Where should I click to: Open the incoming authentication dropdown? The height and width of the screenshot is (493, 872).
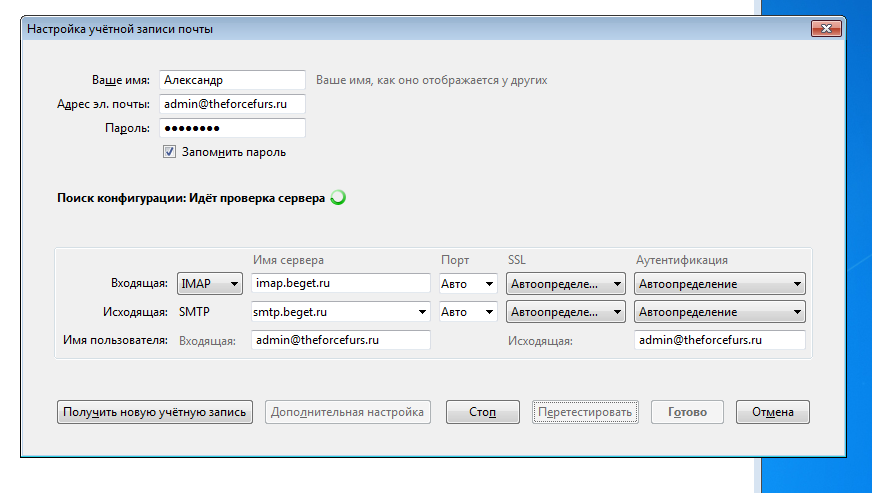pyautogui.click(x=720, y=284)
